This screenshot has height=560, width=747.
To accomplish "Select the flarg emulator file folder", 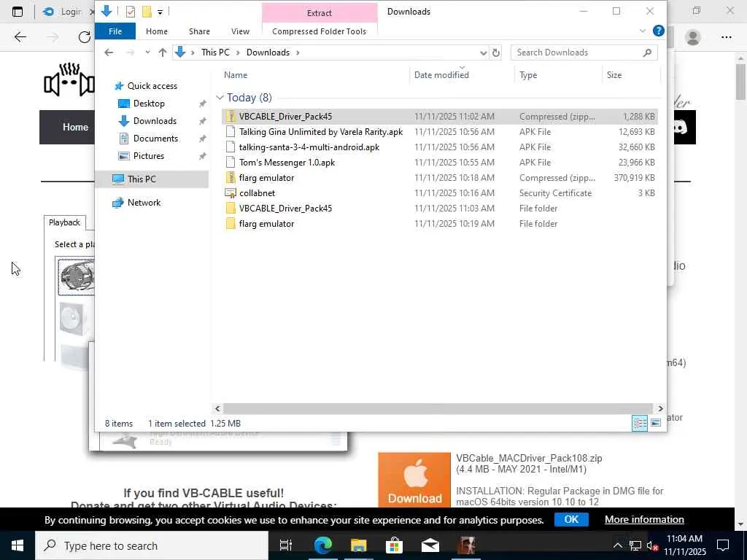I will click(x=439, y=223).
